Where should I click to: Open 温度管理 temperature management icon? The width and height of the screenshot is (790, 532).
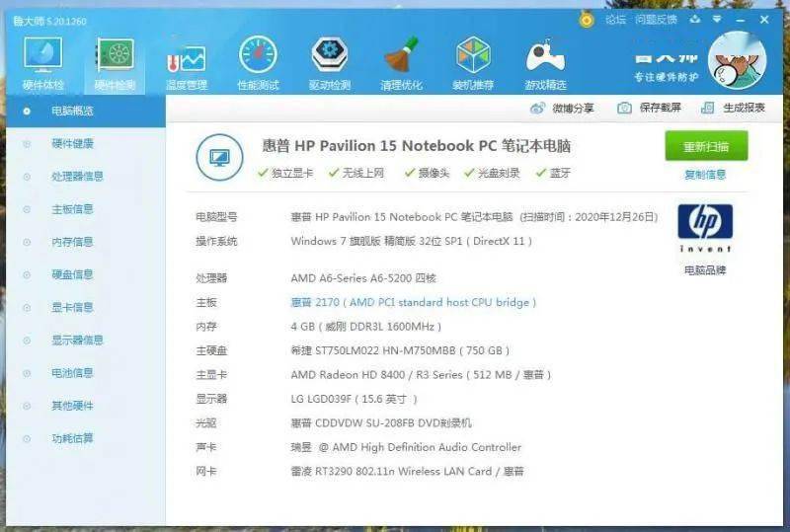[x=187, y=65]
